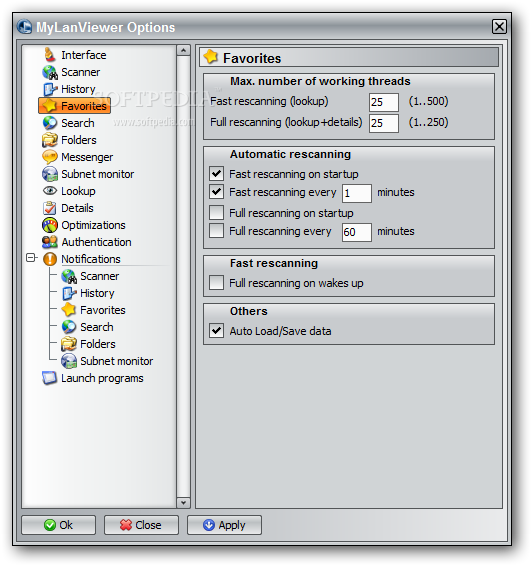Click the Optimizations gauge icon
The image size is (532, 566).
point(50,225)
